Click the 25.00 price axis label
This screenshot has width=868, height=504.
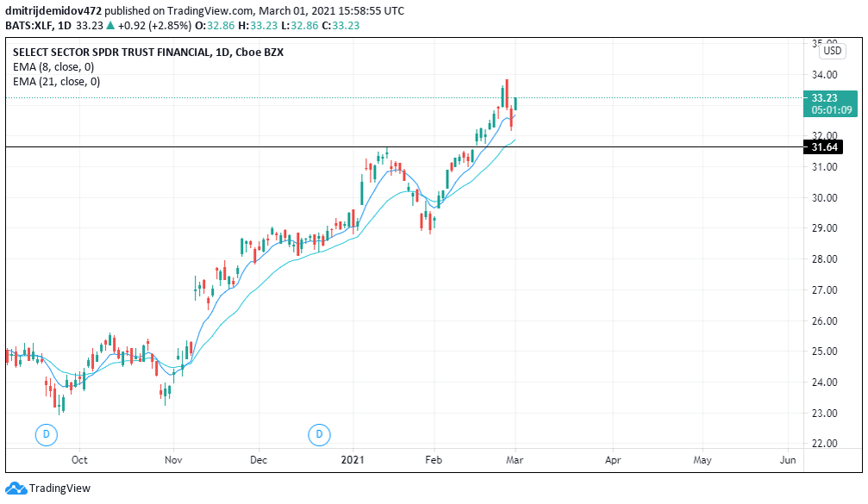(x=824, y=352)
